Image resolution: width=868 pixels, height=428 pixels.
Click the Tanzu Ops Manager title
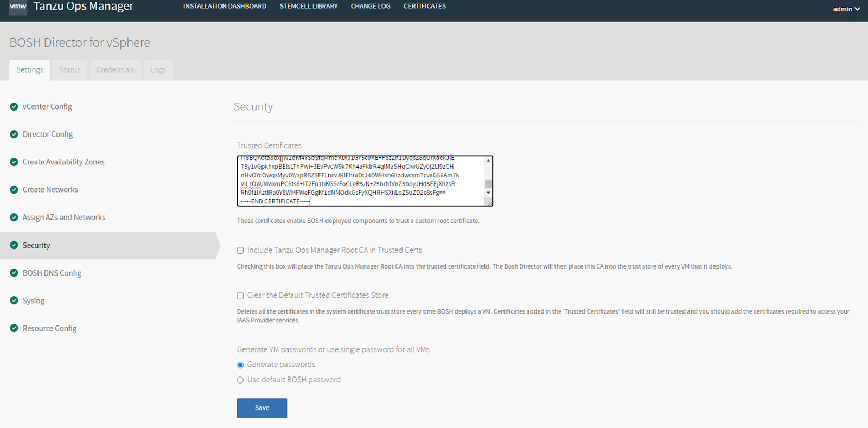point(84,7)
